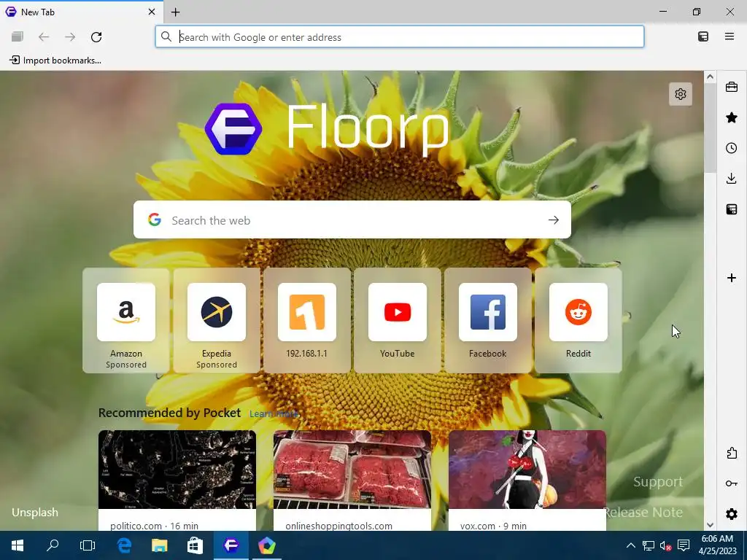Focus the address bar

point(400,36)
